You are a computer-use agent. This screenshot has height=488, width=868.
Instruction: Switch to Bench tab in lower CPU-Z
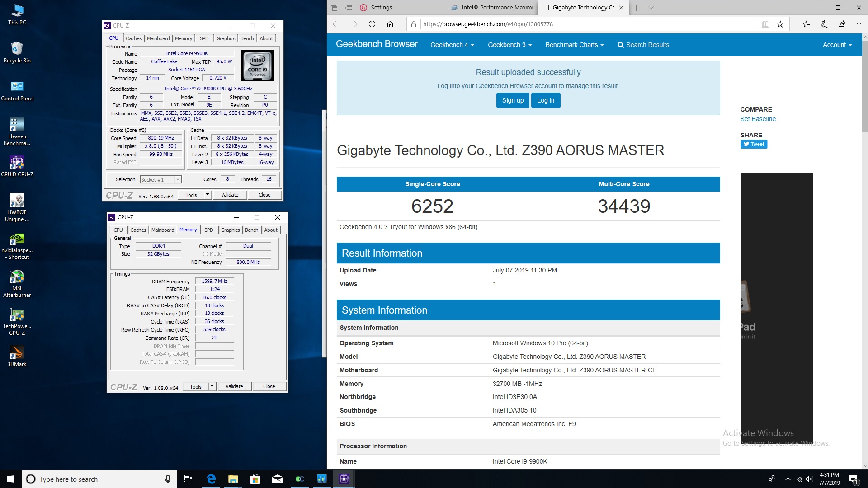tap(251, 230)
